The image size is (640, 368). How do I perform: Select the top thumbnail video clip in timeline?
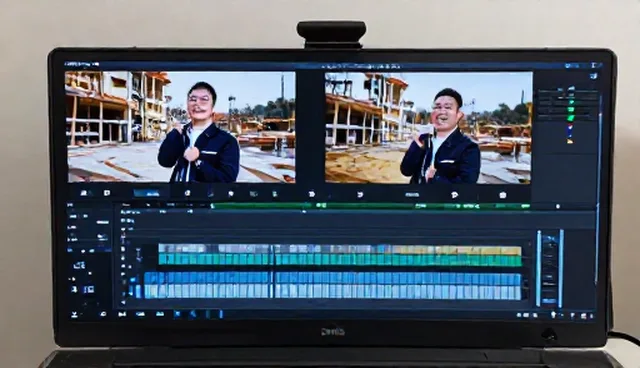340,248
